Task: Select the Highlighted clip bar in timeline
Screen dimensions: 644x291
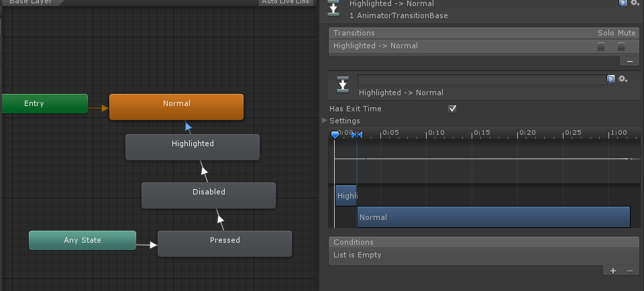Action: [x=346, y=195]
